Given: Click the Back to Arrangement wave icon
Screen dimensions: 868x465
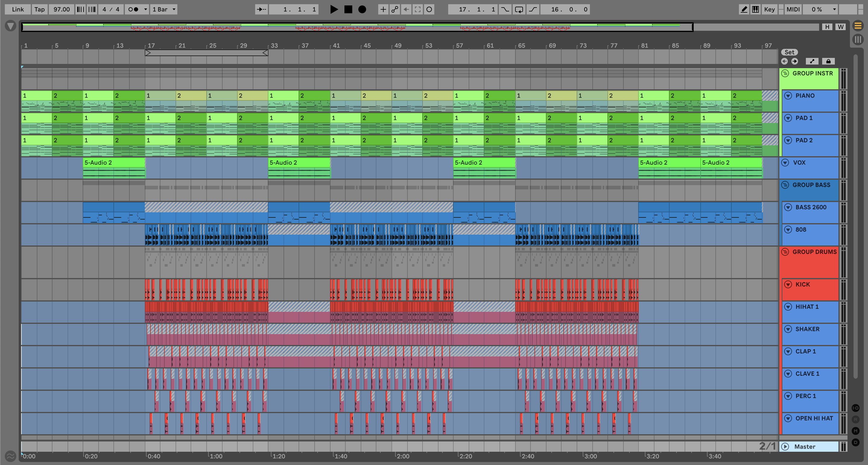Looking at the screenshot, I should click(11, 456).
